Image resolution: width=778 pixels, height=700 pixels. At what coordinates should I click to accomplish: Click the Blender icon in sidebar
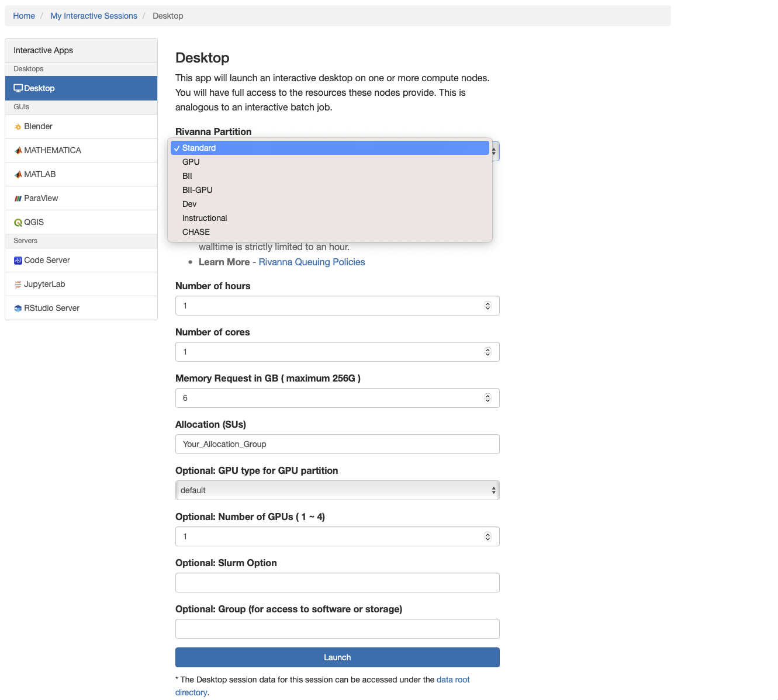click(x=18, y=127)
